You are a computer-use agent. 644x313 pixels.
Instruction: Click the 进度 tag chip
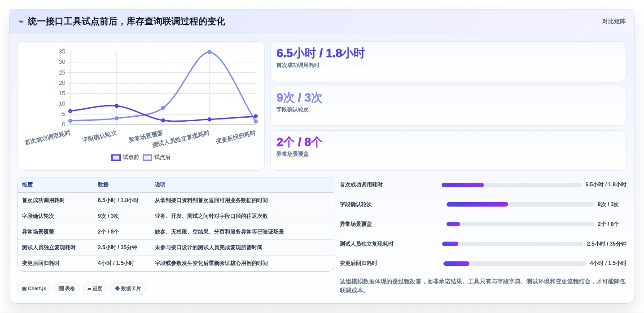[95, 289]
